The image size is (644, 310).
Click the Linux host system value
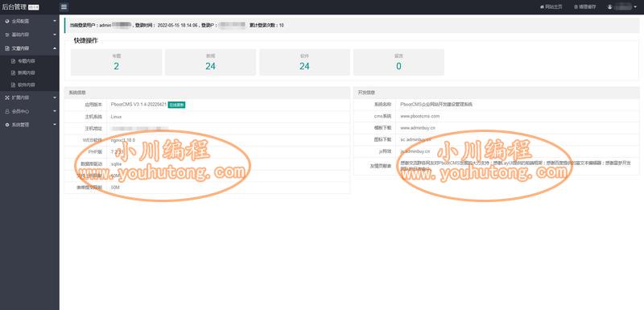point(116,117)
